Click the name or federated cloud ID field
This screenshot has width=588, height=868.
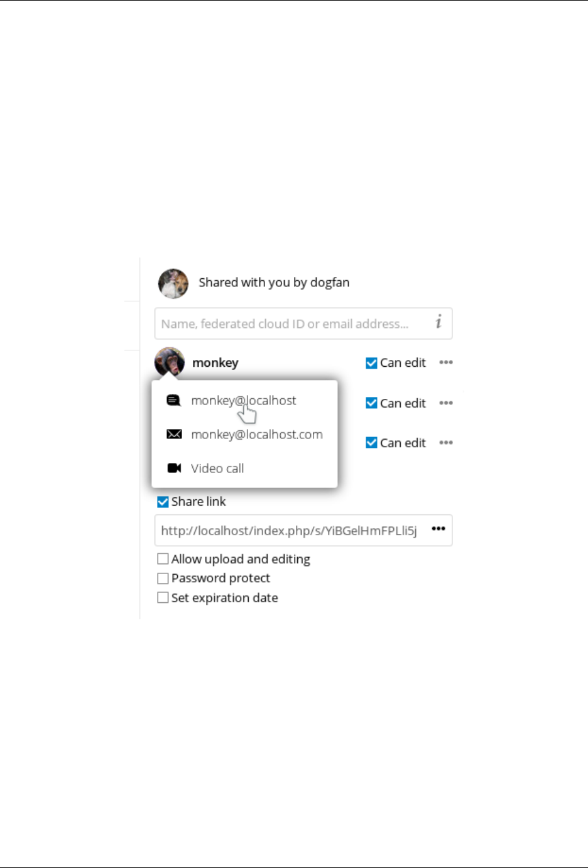click(303, 323)
